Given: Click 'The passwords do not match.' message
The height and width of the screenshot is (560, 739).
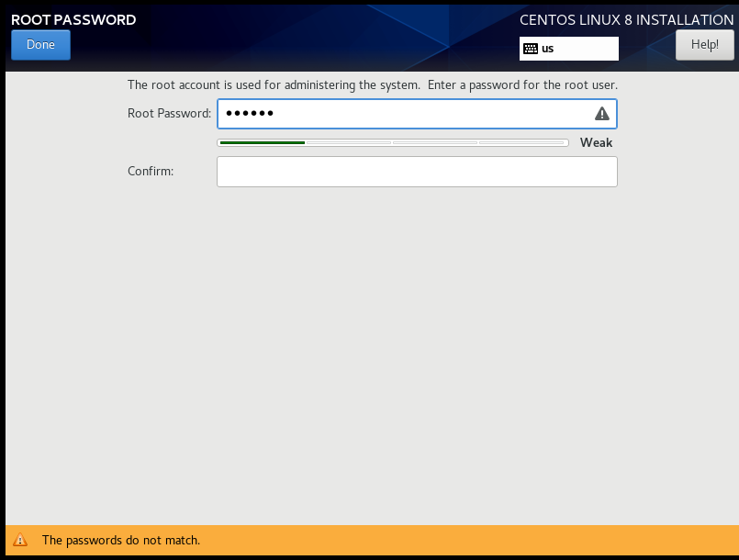Looking at the screenshot, I should (121, 540).
